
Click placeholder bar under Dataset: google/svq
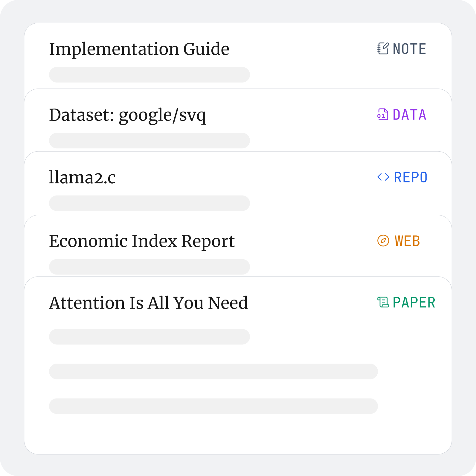[149, 141]
